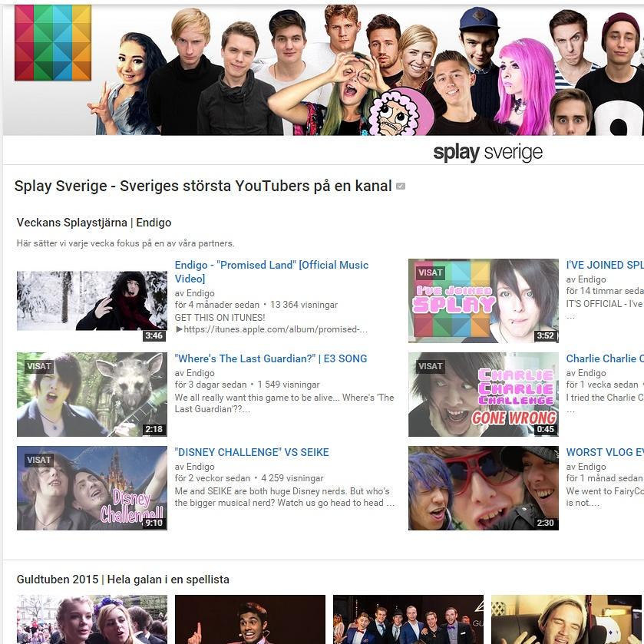
Task: Click "av Endigo" under the Charlie Charlie title
Action: 586,373
